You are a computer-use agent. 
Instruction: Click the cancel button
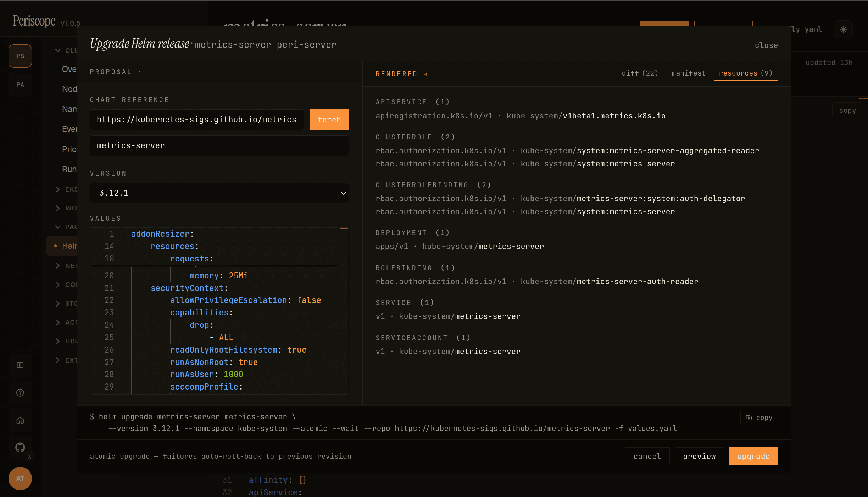[647, 456]
